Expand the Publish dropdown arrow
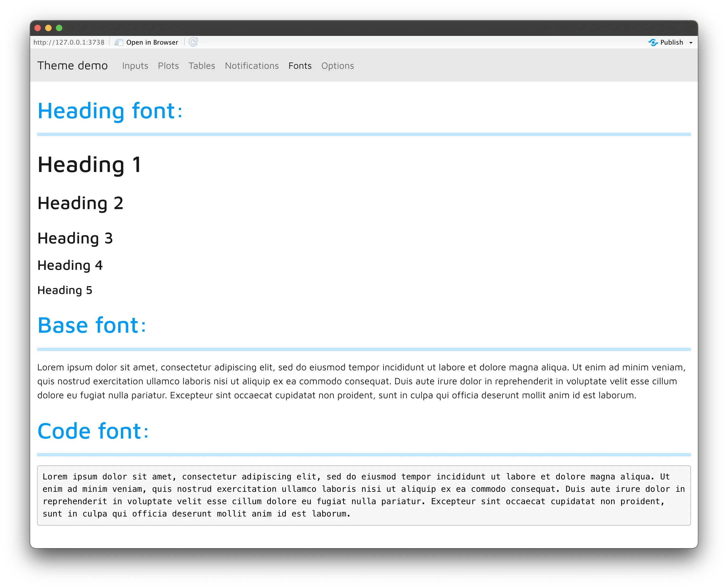Viewport: 728px width, 588px height. [x=691, y=43]
